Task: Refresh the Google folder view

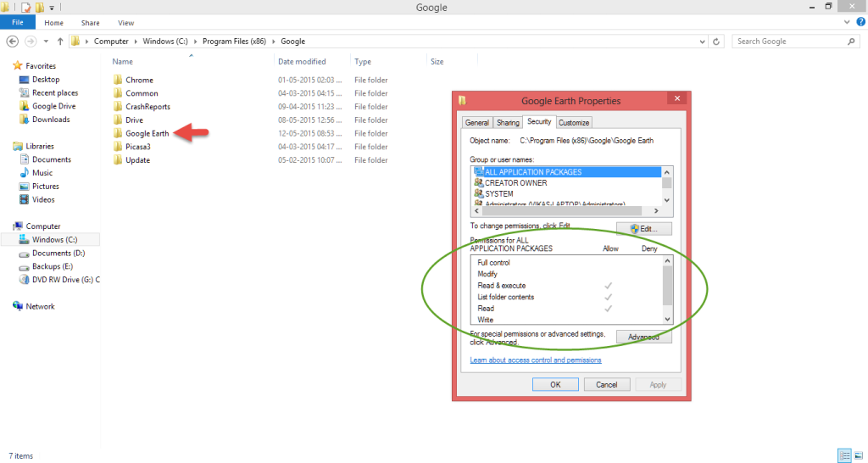Action: (x=715, y=42)
